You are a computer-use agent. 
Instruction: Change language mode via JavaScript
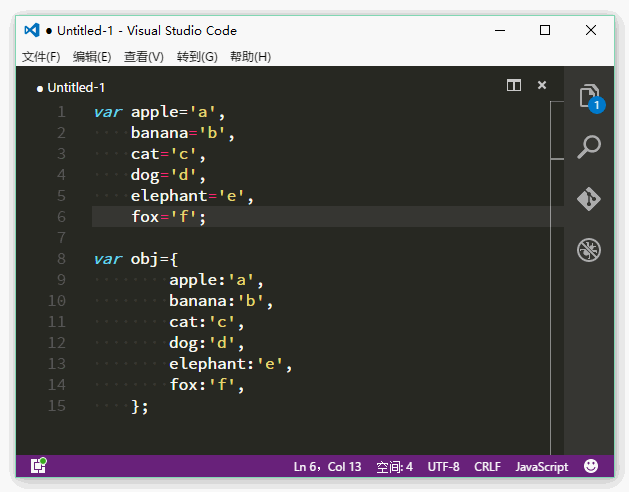pos(542,467)
